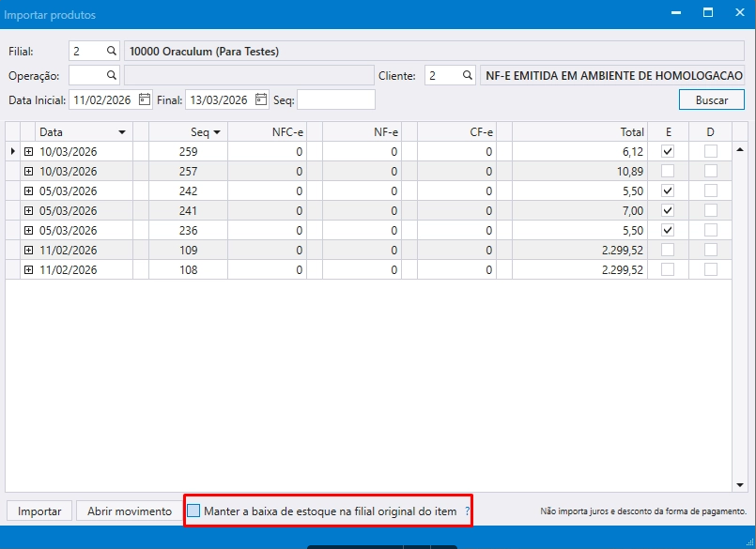Uncheck the E checkbox for Seq 242
This screenshot has height=549, width=756.
668,191
